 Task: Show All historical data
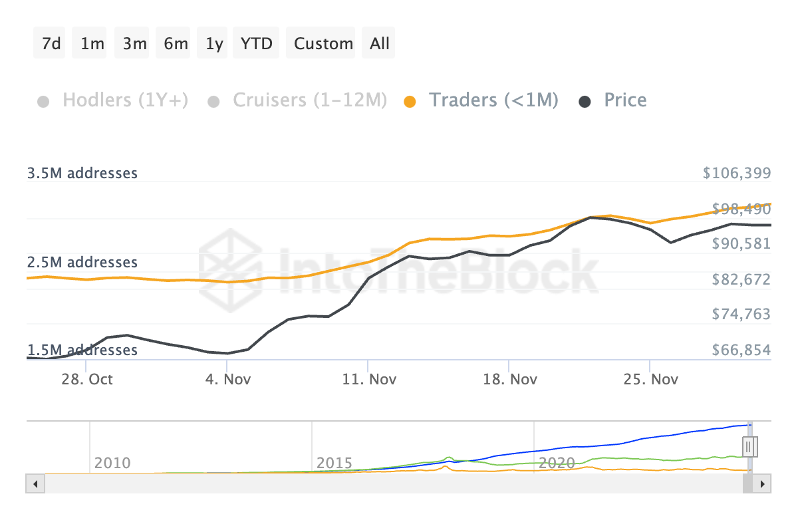[380, 44]
